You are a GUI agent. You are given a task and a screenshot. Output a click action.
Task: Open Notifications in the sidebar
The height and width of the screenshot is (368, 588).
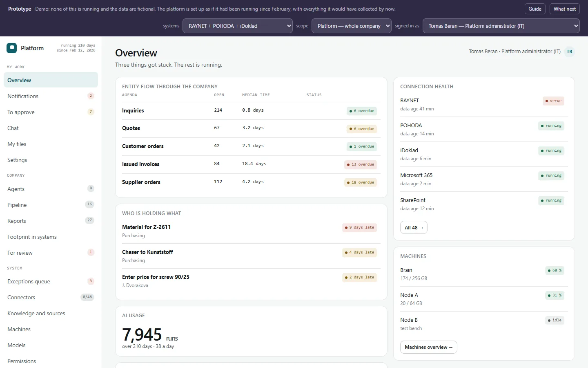51,96
